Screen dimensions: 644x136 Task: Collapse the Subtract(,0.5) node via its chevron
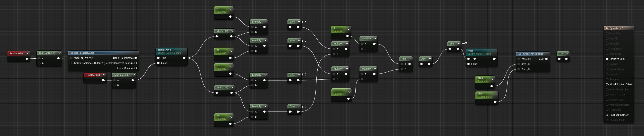[59, 53]
